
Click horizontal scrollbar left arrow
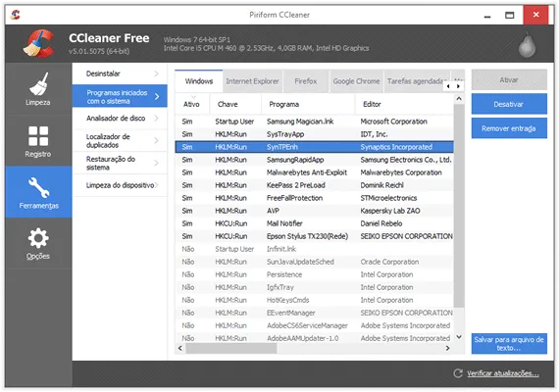[x=180, y=348]
